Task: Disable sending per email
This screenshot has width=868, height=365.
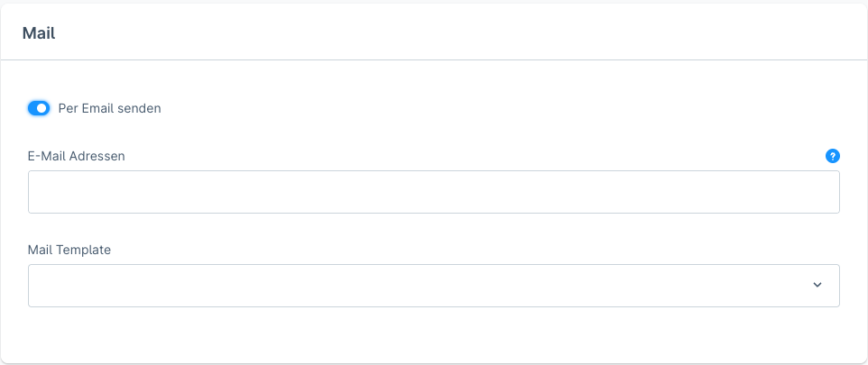Action: point(39,108)
